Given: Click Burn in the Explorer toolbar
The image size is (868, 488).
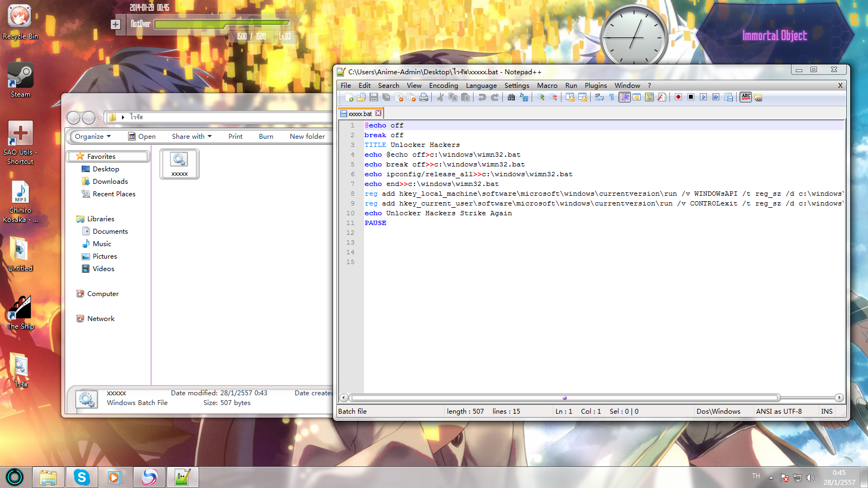Looking at the screenshot, I should pyautogui.click(x=266, y=137).
